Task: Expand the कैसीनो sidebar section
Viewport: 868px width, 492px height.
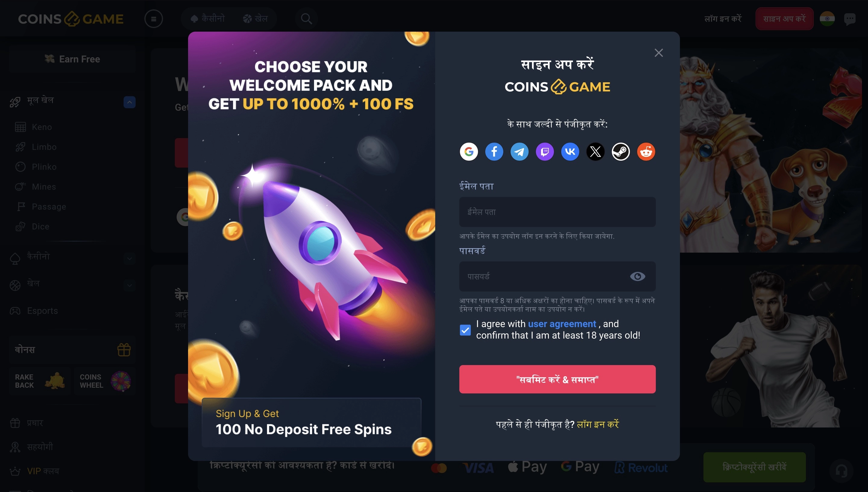Action: (x=130, y=258)
